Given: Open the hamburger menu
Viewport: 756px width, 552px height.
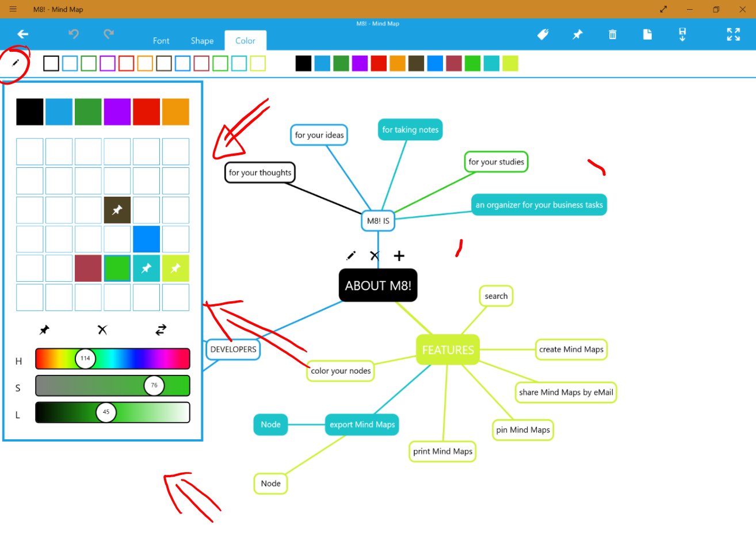Looking at the screenshot, I should [x=13, y=9].
